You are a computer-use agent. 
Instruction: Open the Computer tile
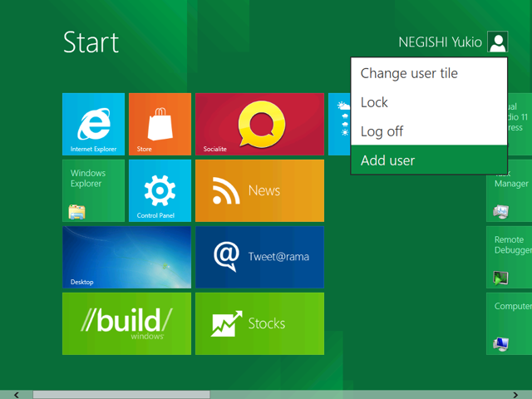click(509, 323)
